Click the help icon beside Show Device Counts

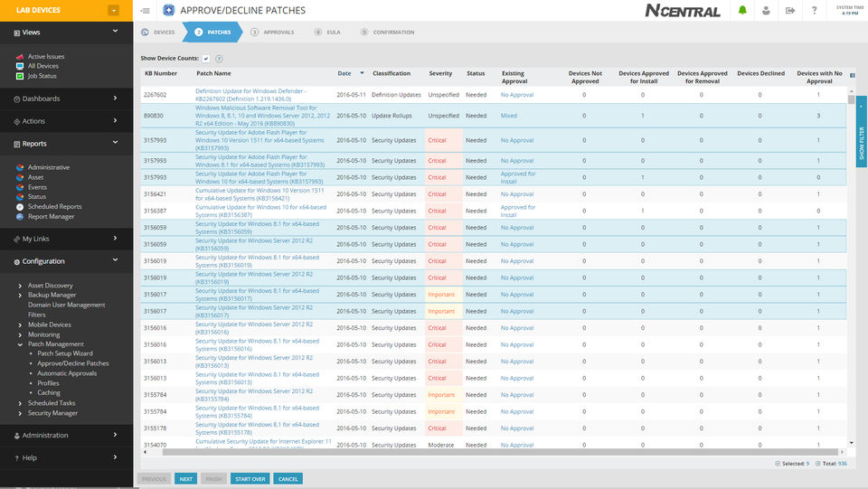(219, 58)
